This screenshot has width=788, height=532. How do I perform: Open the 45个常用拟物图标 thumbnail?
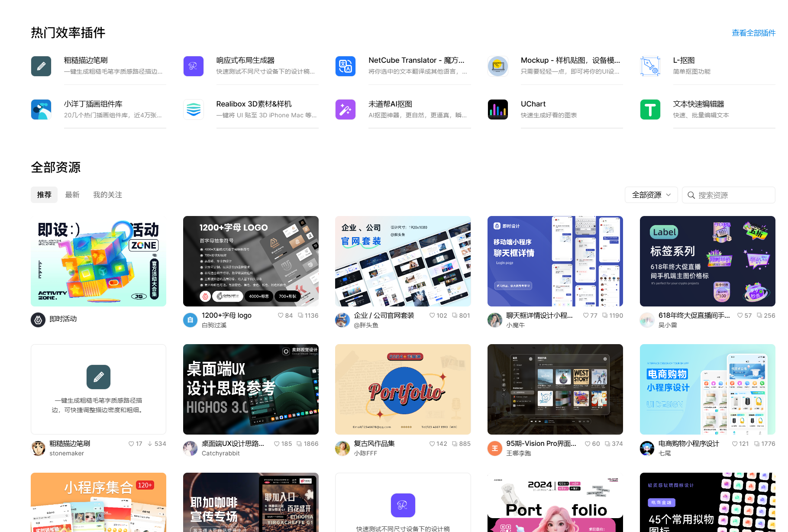[707, 502]
